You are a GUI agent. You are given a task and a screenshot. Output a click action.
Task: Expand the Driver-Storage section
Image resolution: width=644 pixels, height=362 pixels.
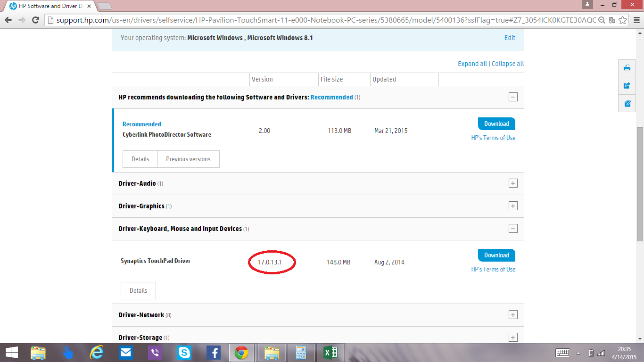(x=513, y=337)
